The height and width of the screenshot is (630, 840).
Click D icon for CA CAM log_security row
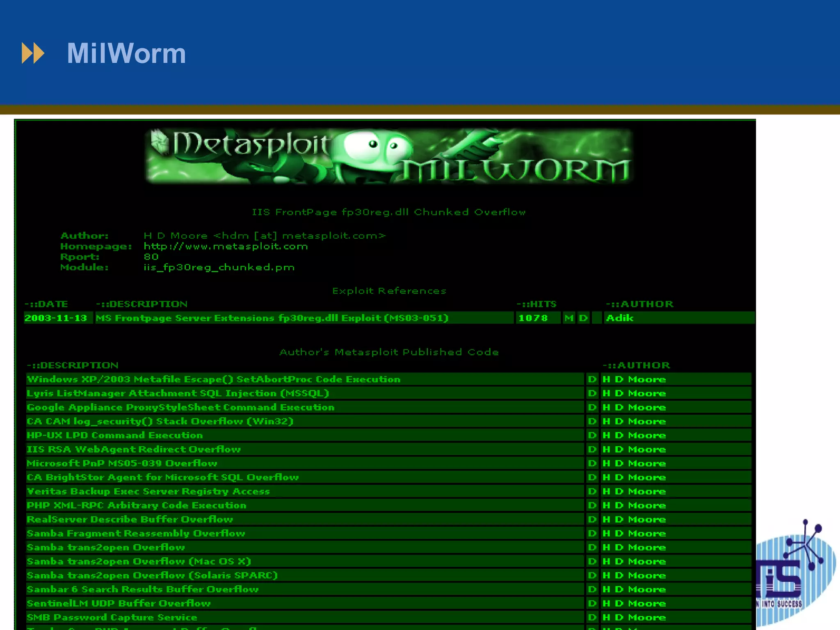[592, 421]
